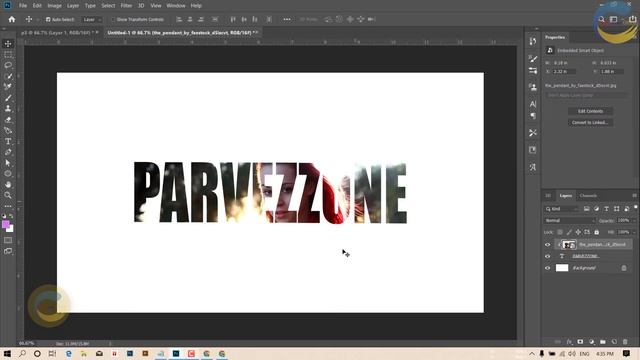Select the Horizontal Type tool
640x360 pixels.
[x=8, y=141]
